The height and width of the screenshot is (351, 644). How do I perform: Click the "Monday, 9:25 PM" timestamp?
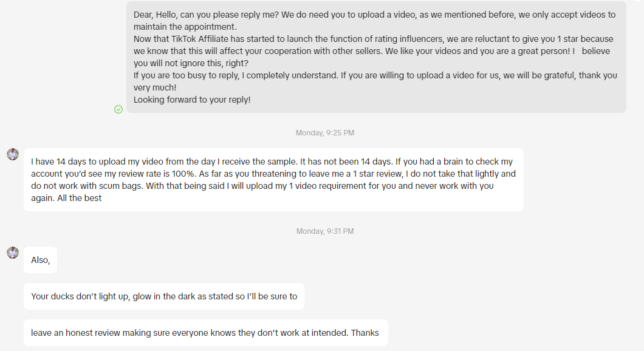[x=324, y=132]
